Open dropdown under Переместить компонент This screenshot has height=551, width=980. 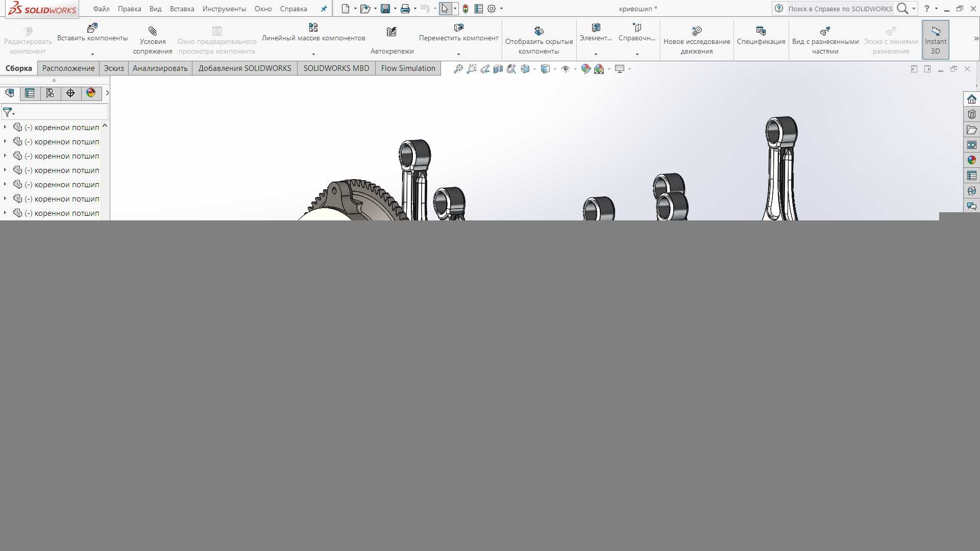pyautogui.click(x=458, y=54)
